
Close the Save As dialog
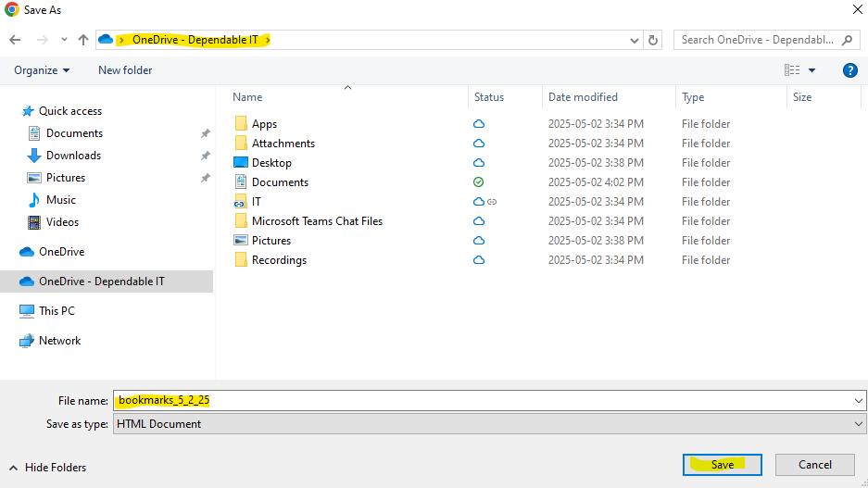tap(857, 9)
